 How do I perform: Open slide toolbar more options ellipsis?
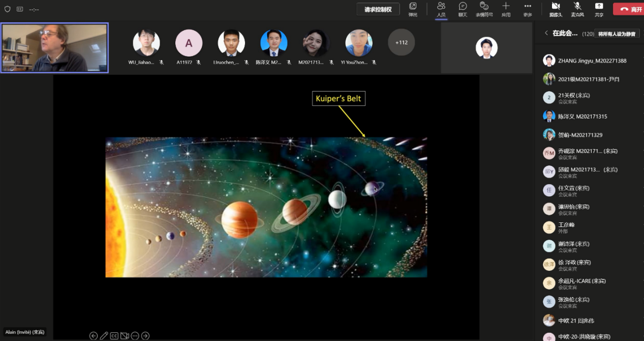point(135,336)
